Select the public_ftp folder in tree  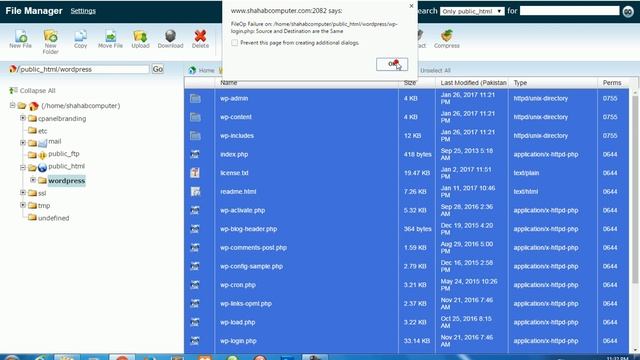64,154
